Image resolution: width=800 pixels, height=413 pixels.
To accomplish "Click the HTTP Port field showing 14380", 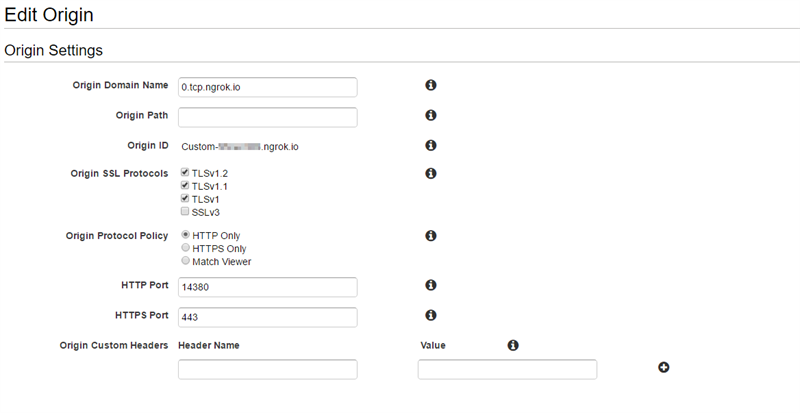I will tap(267, 287).
